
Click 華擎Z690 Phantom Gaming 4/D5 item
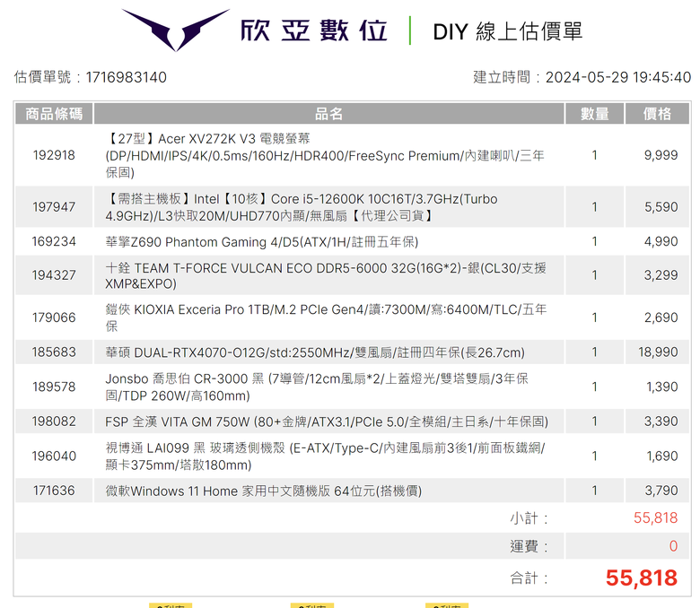[x=262, y=242]
